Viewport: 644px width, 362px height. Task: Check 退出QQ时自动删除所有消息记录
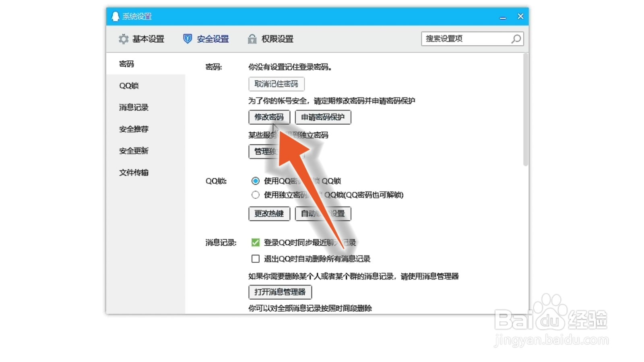255,259
